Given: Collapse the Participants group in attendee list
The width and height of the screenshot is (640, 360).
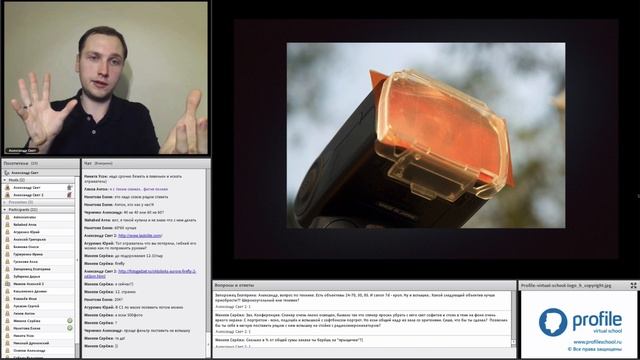Looking at the screenshot, I should pos(5,209).
